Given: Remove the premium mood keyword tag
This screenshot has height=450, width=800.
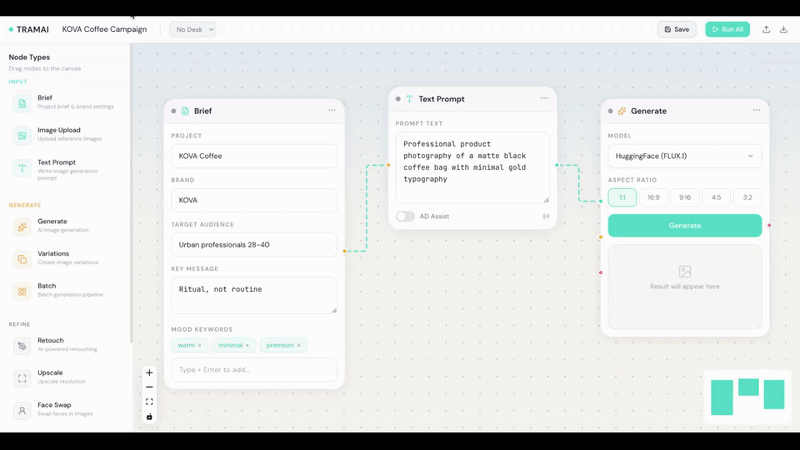Looking at the screenshot, I should point(299,345).
